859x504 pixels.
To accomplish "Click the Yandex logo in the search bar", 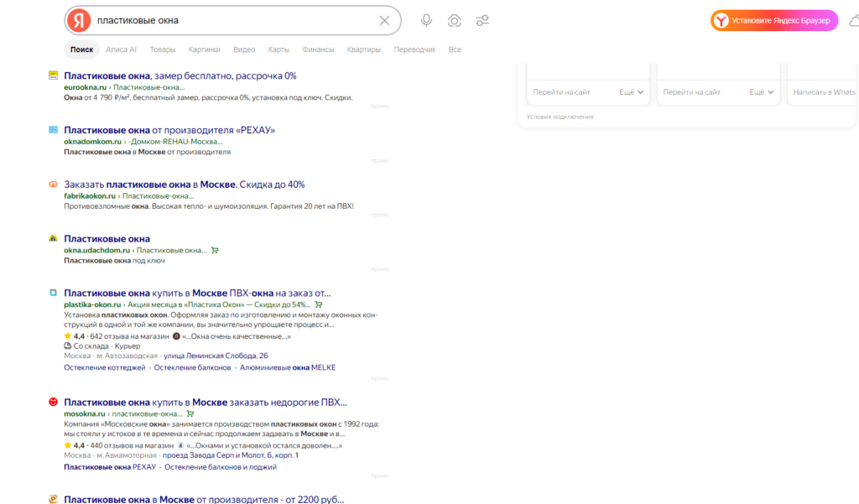I will 79,21.
